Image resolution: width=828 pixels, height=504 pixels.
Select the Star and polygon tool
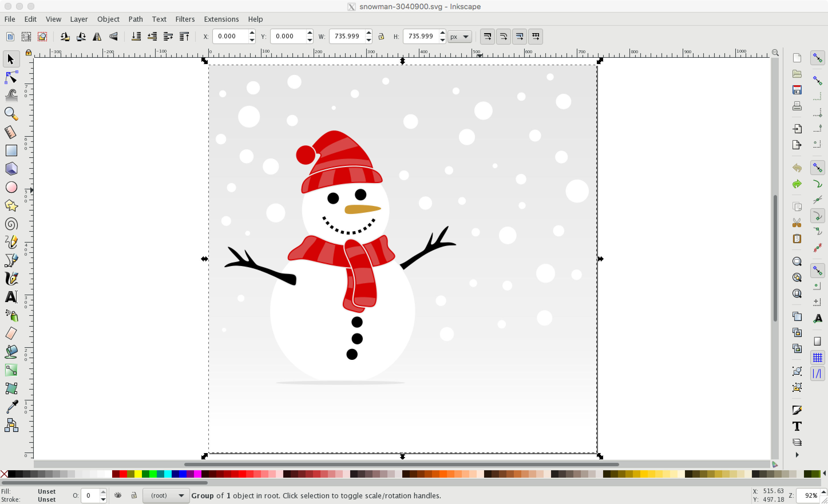[11, 206]
